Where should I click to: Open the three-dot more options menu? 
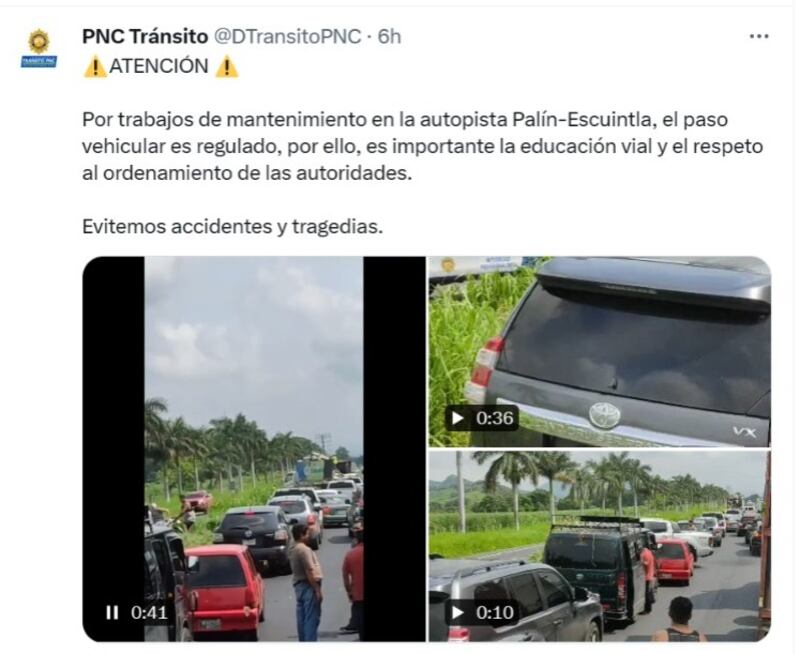759,36
